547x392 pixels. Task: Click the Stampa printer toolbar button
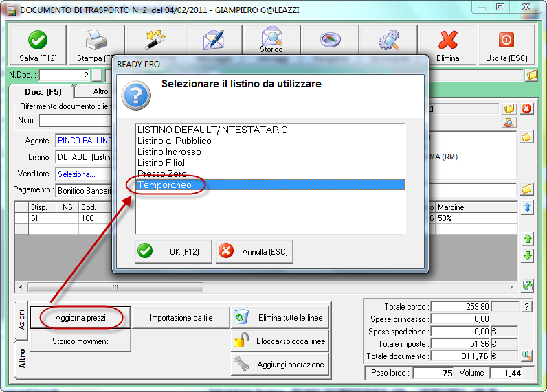coord(96,45)
